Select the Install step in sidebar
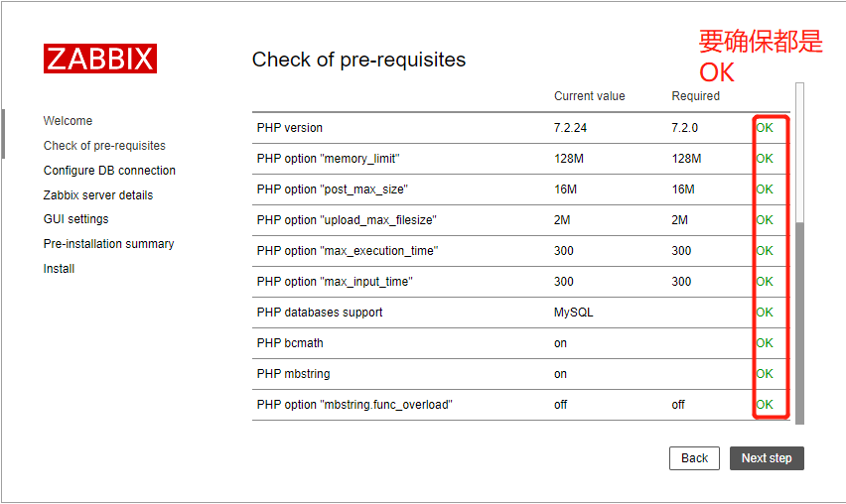The height and width of the screenshot is (504, 846). [x=59, y=269]
